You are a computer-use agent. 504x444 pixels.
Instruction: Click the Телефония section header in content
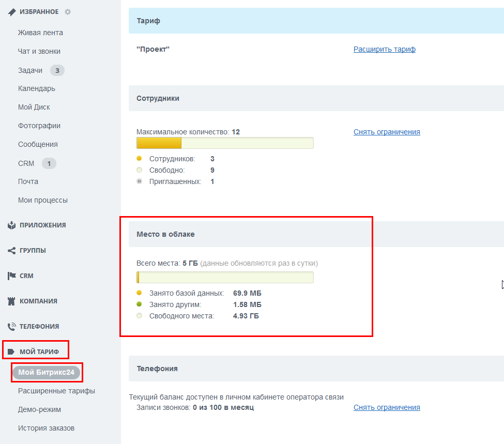(316, 369)
